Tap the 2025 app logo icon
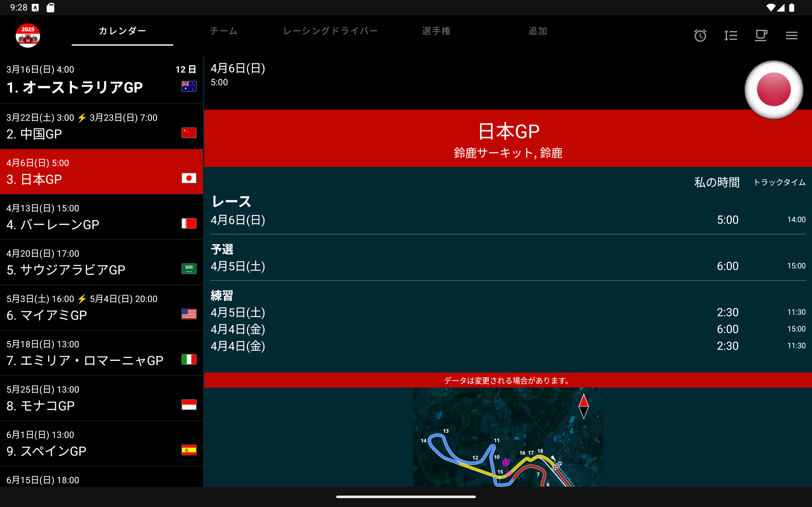This screenshot has width=812, height=507. pos(28,35)
